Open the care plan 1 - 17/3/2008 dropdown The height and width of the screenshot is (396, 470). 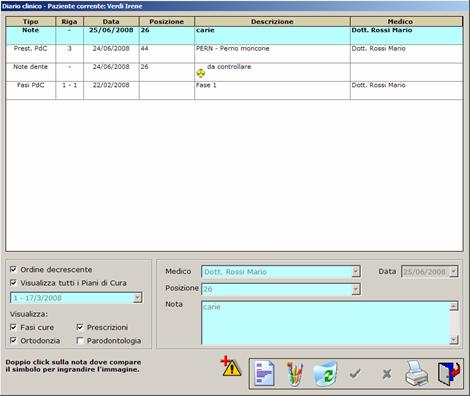click(x=137, y=298)
